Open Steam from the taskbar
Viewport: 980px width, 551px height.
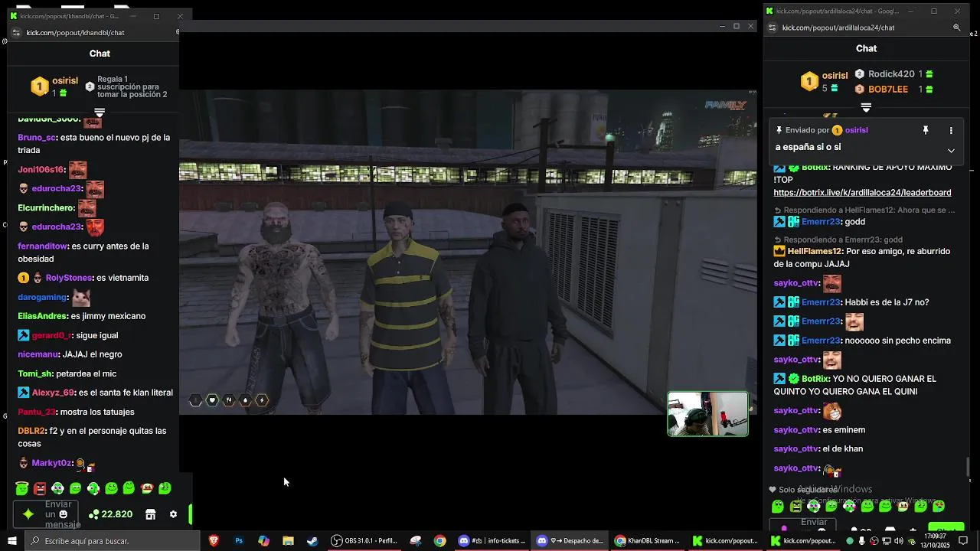tap(312, 541)
